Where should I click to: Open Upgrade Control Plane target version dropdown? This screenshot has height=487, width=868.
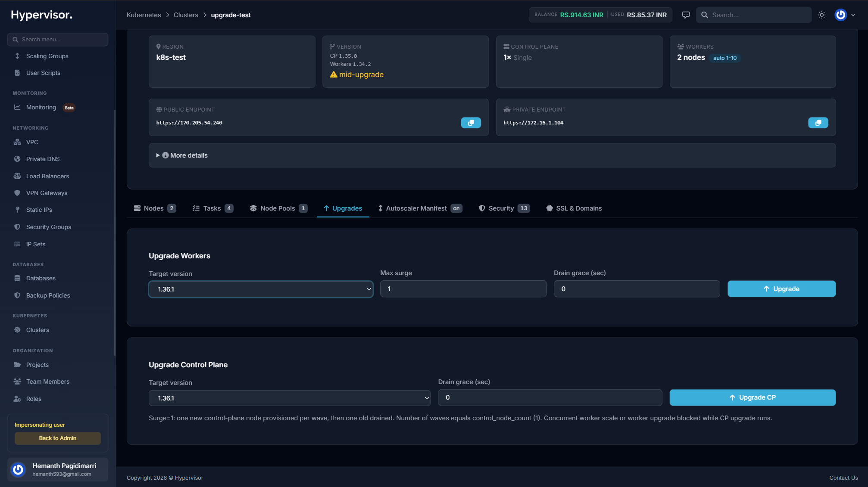click(290, 398)
